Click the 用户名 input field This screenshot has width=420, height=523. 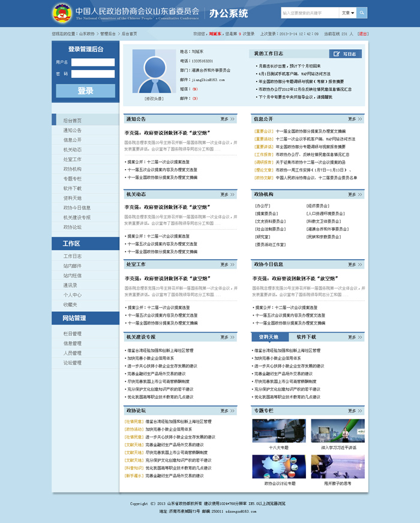coord(93,62)
